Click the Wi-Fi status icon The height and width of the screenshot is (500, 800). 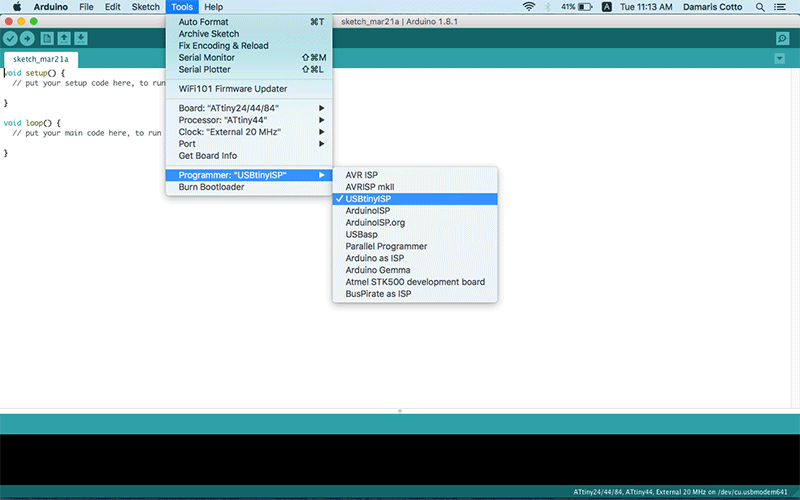point(529,7)
